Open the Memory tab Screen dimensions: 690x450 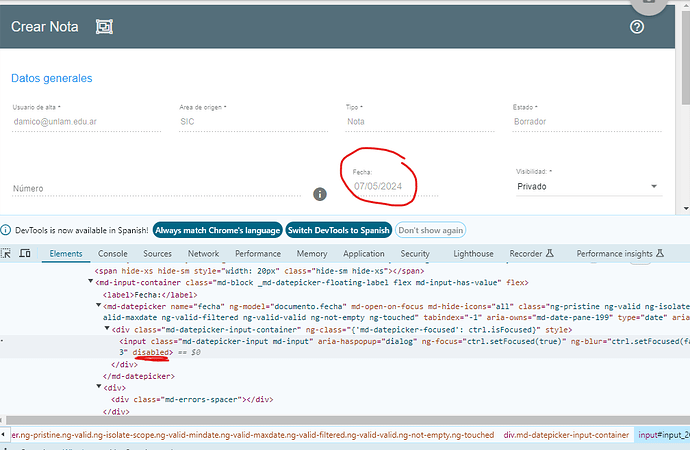click(312, 254)
